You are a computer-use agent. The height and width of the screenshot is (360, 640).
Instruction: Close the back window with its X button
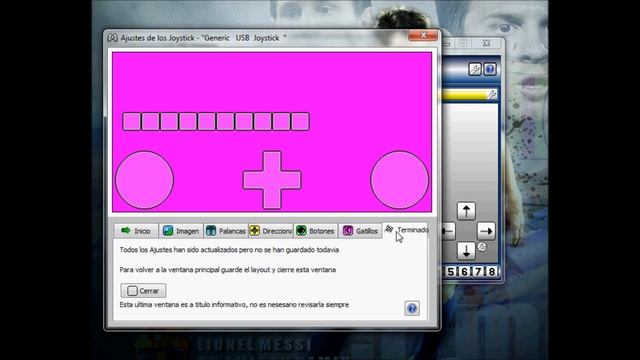(x=486, y=43)
